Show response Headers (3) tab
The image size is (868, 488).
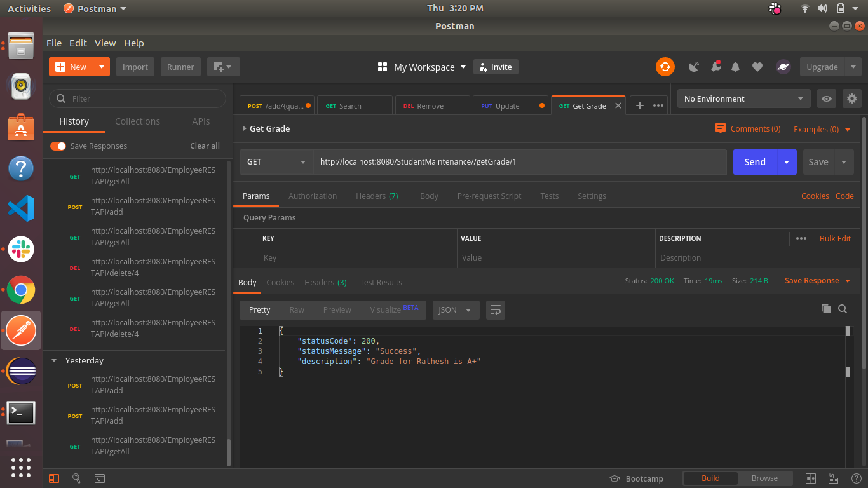[x=325, y=282]
